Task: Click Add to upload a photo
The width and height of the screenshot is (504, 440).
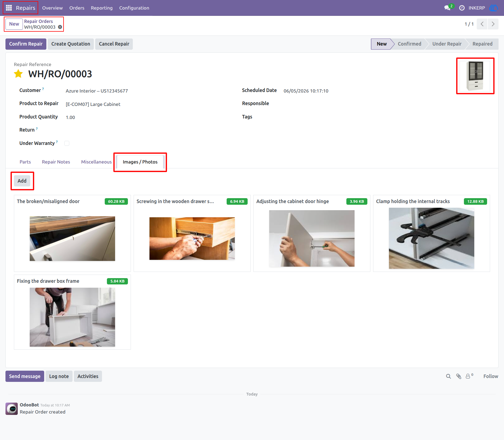Action: tap(22, 181)
